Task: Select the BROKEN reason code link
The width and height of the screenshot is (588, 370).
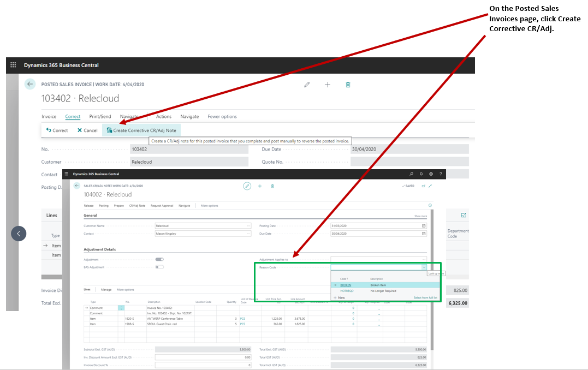Action: tap(346, 285)
